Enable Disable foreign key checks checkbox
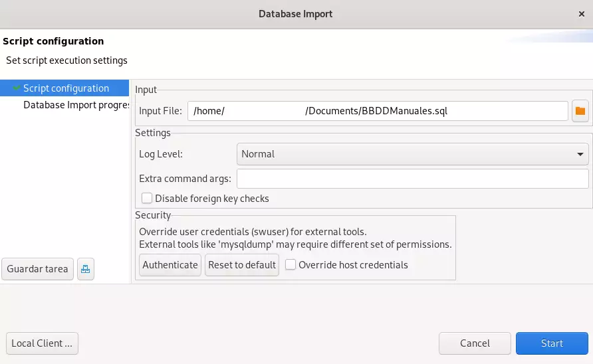Image resolution: width=593 pixels, height=364 pixels. coord(148,199)
